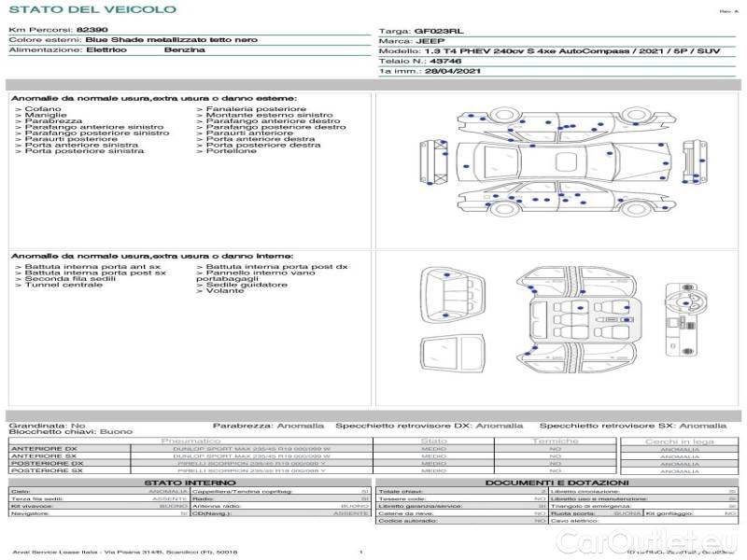747x560 pixels.
Task: Select chassis number 43746
Action: point(445,62)
